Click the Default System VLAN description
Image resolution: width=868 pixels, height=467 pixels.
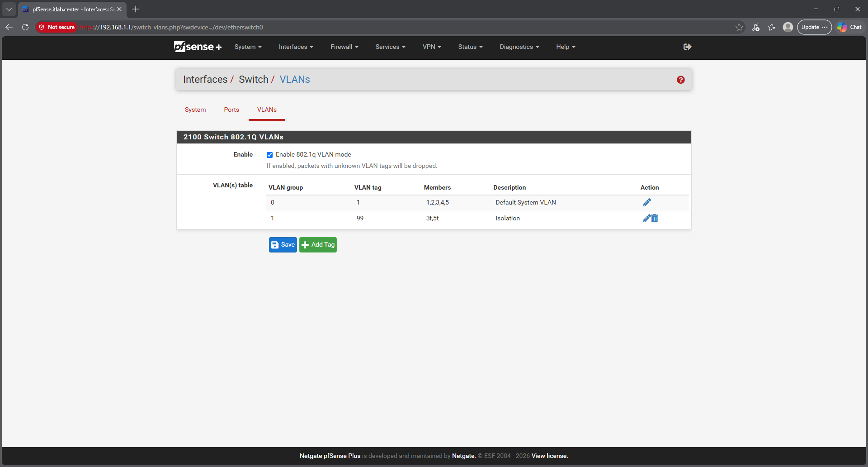[526, 203]
